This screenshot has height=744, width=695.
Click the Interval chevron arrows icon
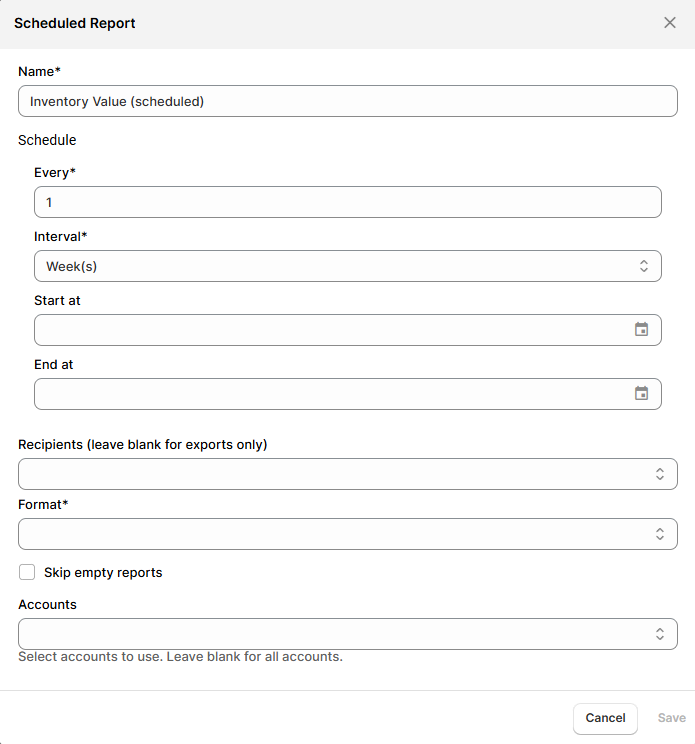pos(643,266)
